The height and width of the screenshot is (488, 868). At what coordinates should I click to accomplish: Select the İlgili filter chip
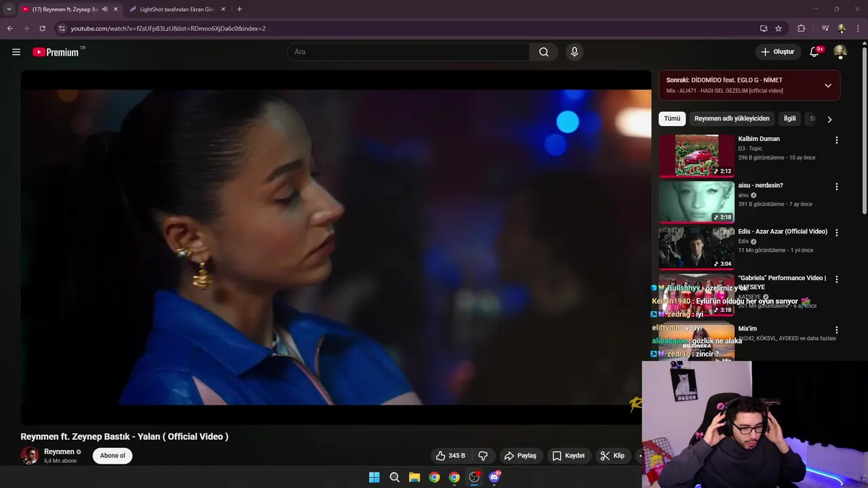(x=790, y=119)
